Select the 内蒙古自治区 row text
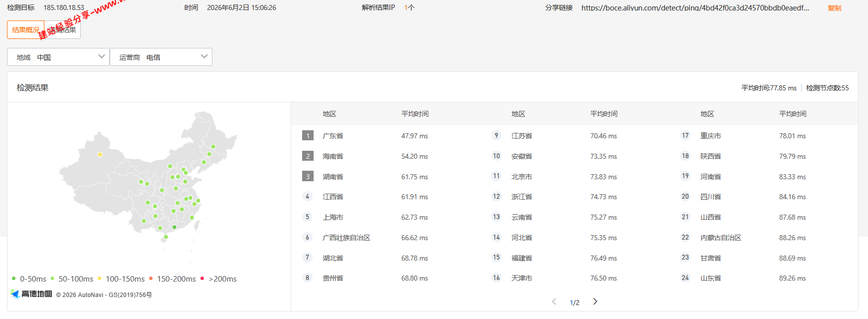 coord(721,238)
